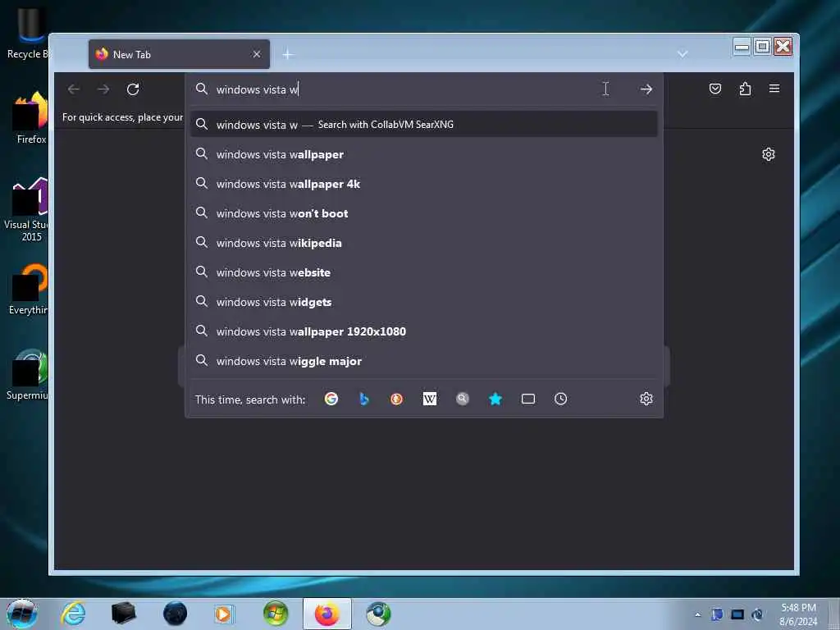Minimize the Firefox window

[742, 47]
